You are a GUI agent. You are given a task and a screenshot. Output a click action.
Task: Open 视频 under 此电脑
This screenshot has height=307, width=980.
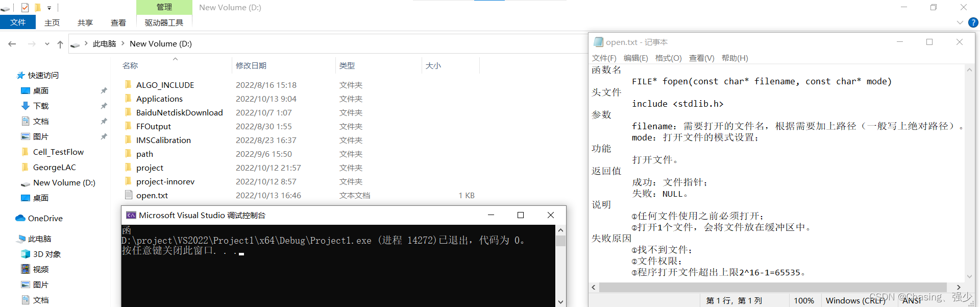[x=41, y=269]
